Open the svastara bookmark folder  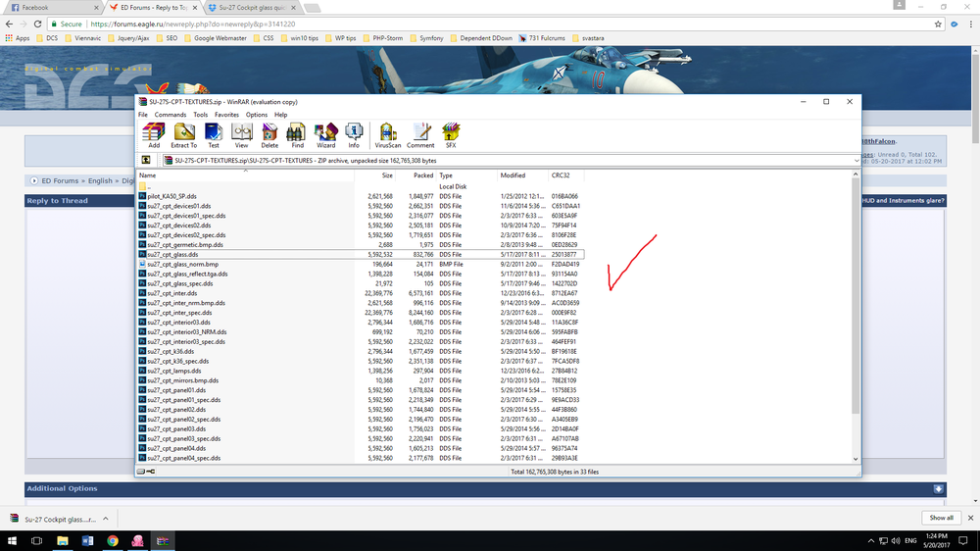coord(588,38)
